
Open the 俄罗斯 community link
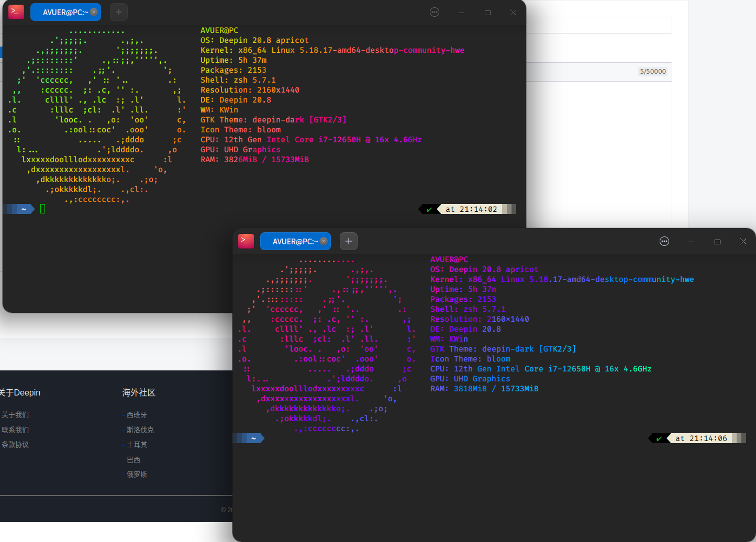click(137, 475)
